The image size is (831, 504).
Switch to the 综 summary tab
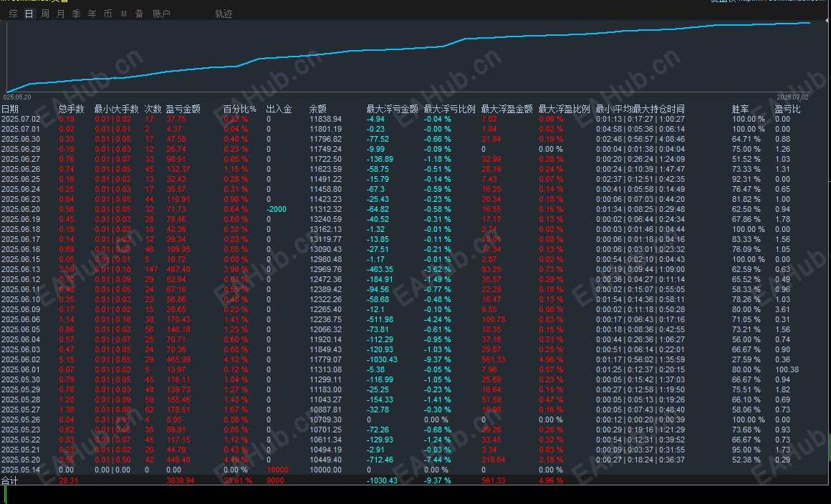click(13, 14)
